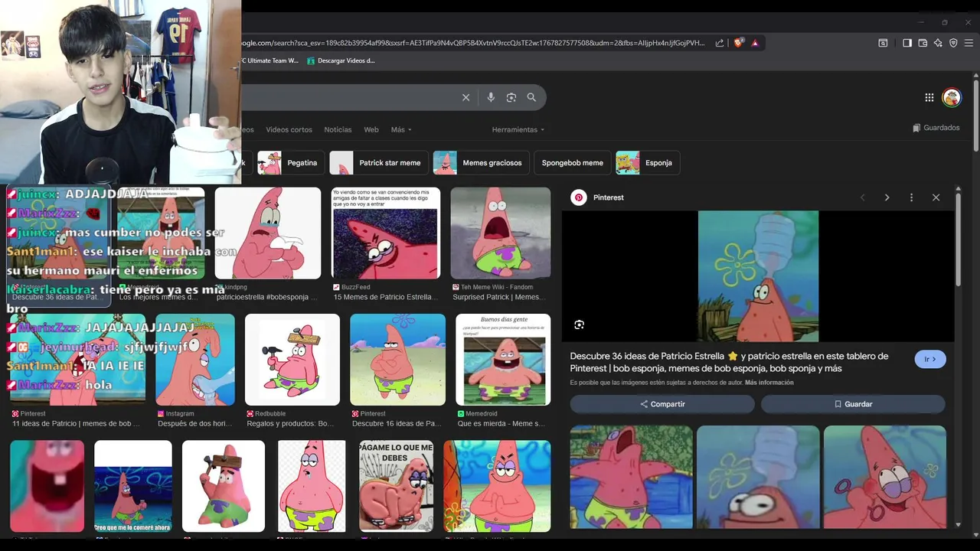Image resolution: width=980 pixels, height=551 pixels.
Task: Search inside image with Lens icon on preview
Action: (x=580, y=324)
